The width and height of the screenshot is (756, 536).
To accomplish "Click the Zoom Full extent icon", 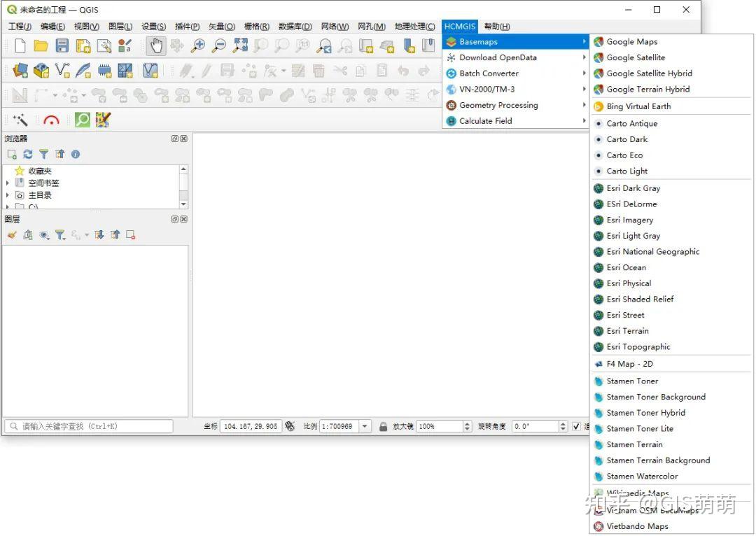I will tap(240, 45).
